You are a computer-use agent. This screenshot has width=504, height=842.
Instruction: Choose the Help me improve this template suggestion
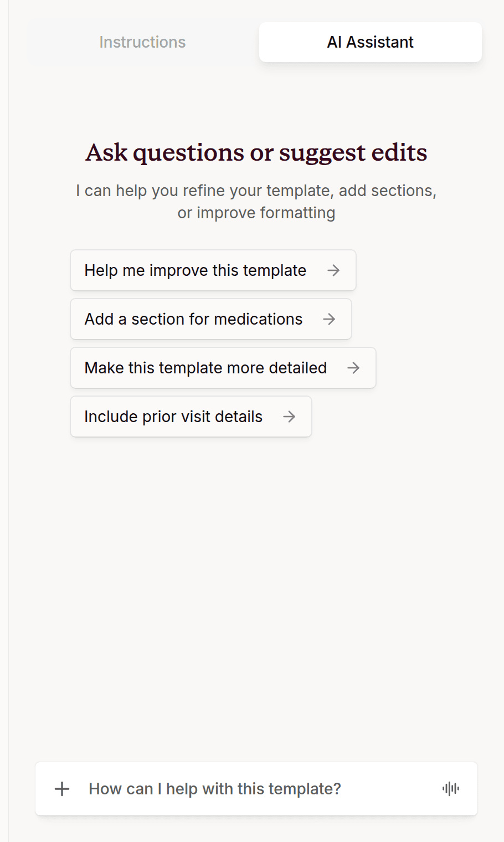click(x=213, y=270)
